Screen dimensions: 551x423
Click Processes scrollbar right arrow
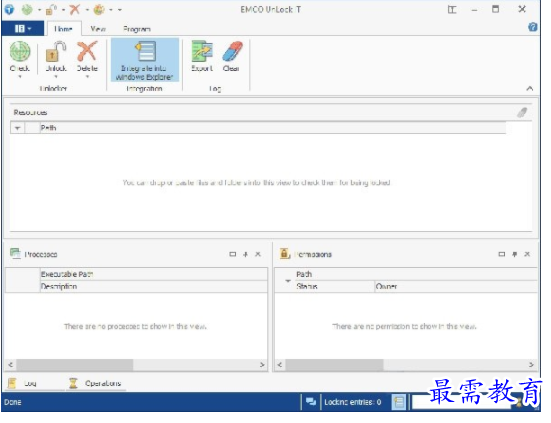pyautogui.click(x=262, y=365)
